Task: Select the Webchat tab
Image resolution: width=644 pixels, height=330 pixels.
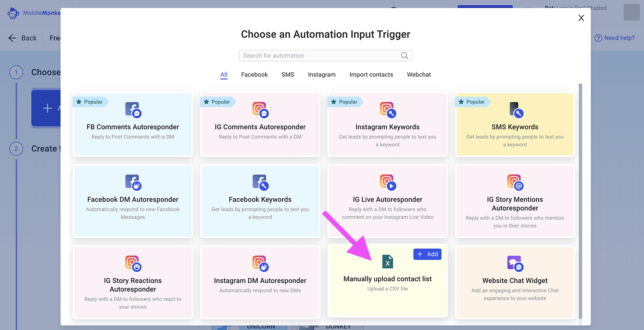Action: 419,75
